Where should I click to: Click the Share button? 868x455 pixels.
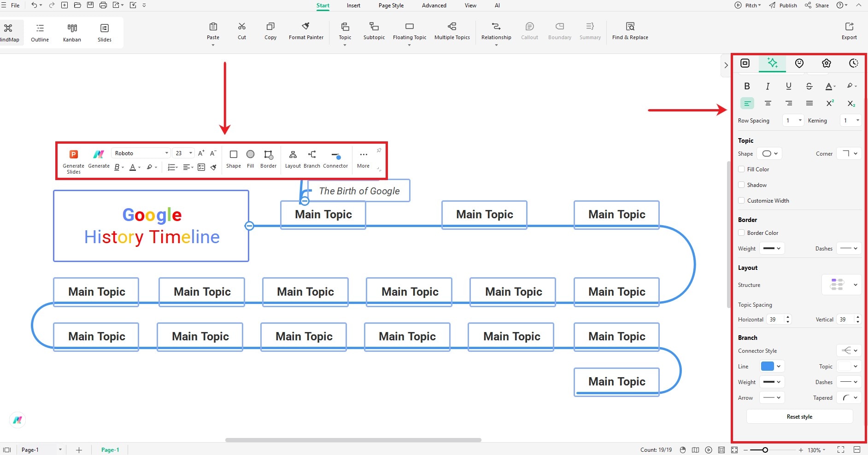coord(817,6)
